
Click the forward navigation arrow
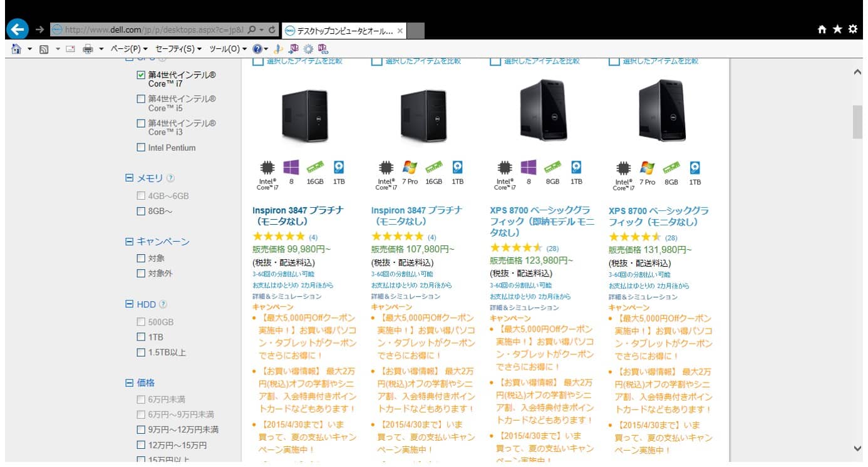click(39, 29)
